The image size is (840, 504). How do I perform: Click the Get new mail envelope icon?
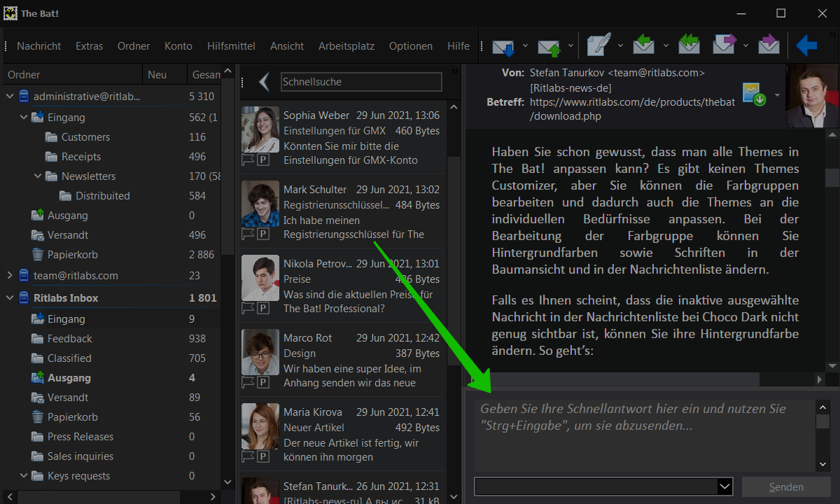click(x=503, y=46)
